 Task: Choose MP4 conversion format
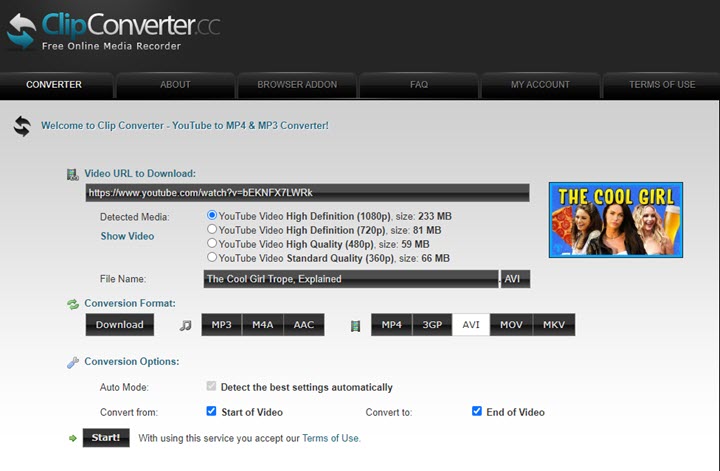click(x=392, y=325)
